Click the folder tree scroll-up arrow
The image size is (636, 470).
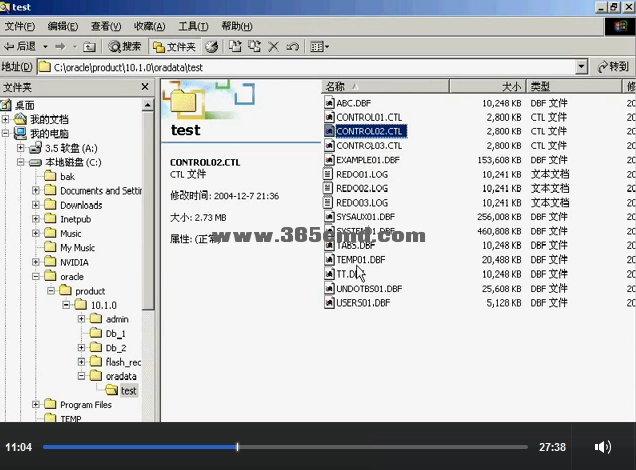tap(148, 105)
